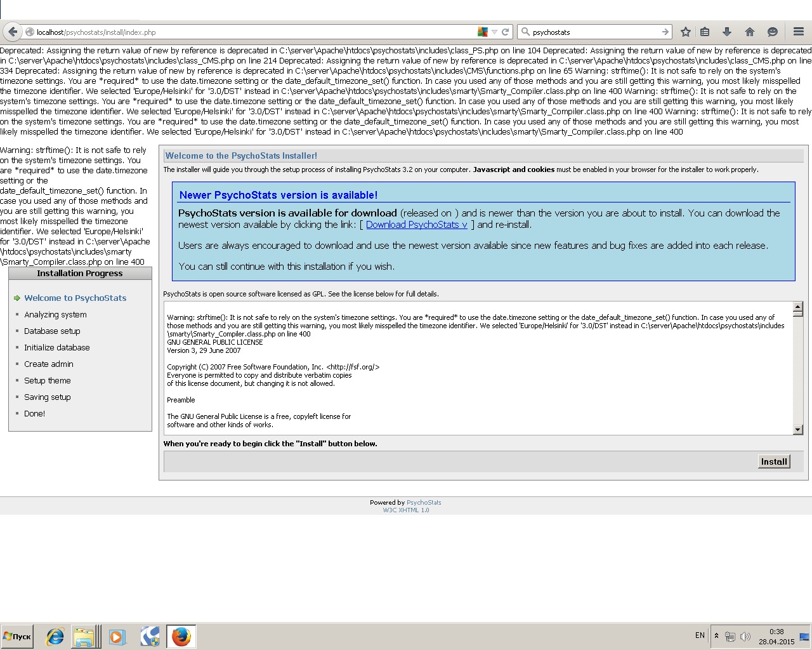Screen dimensions: 812x650
Task: Click license box scrollbar up arrow
Action: [798, 307]
